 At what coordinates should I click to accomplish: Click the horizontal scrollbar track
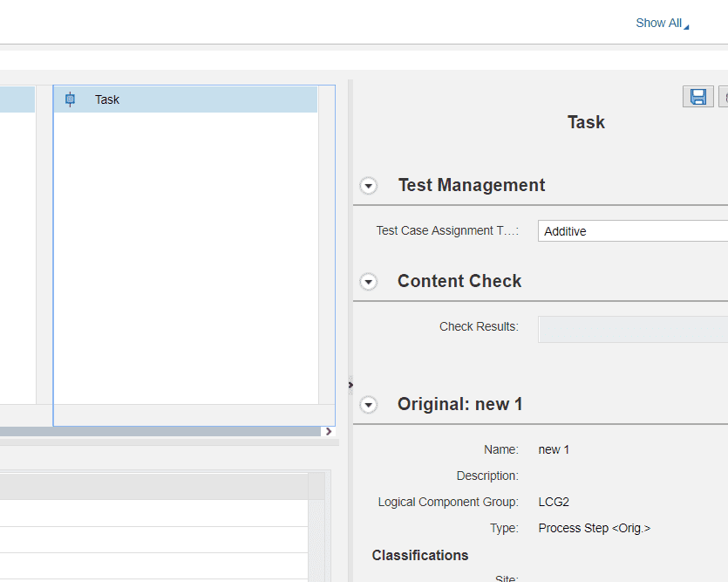[160, 432]
